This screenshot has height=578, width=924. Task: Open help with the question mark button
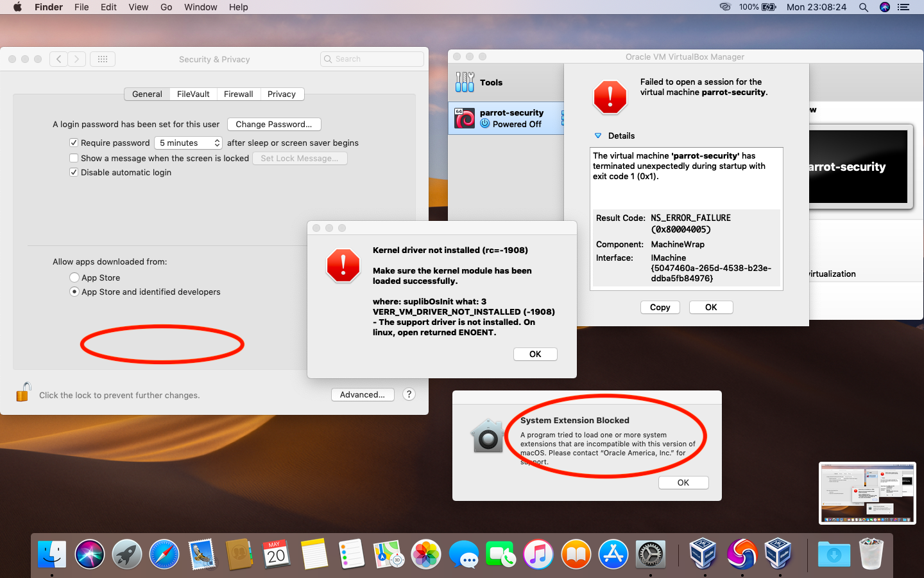409,394
